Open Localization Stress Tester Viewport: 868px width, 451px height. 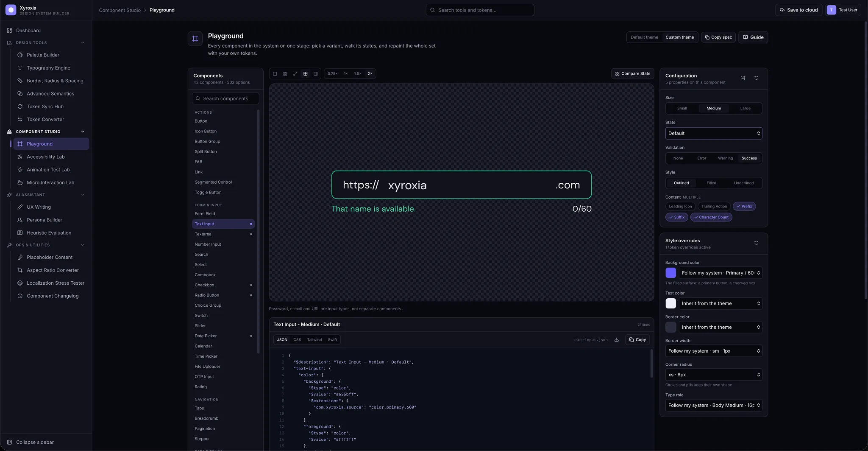[x=51, y=283]
